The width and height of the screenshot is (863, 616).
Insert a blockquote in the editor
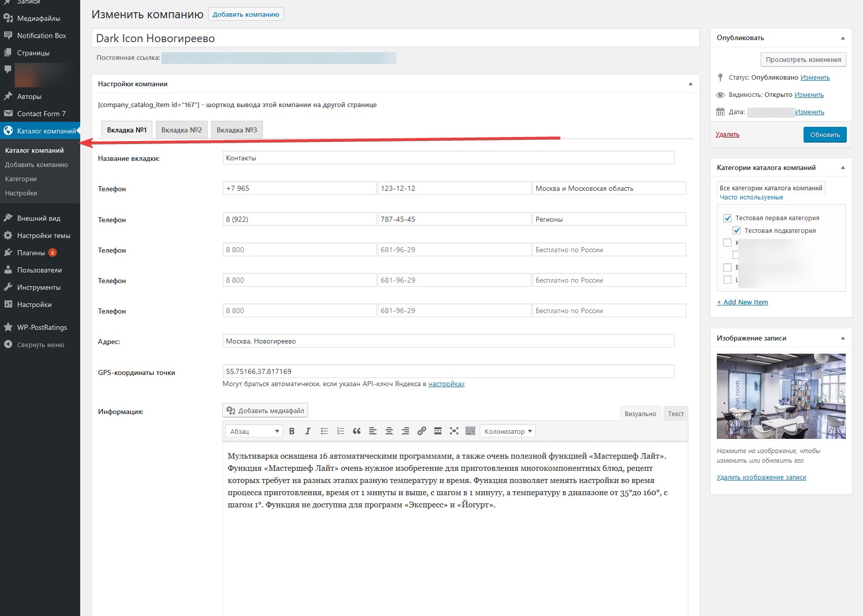(x=356, y=431)
